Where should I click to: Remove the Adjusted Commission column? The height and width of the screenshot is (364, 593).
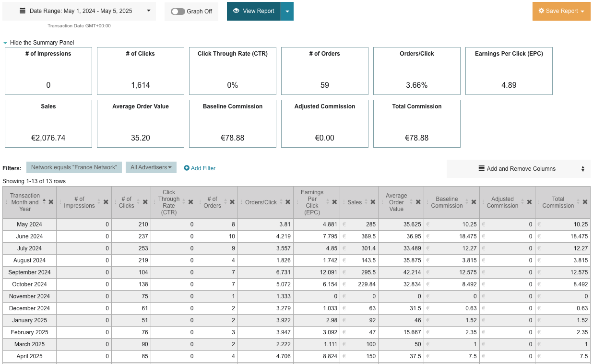coord(529,202)
